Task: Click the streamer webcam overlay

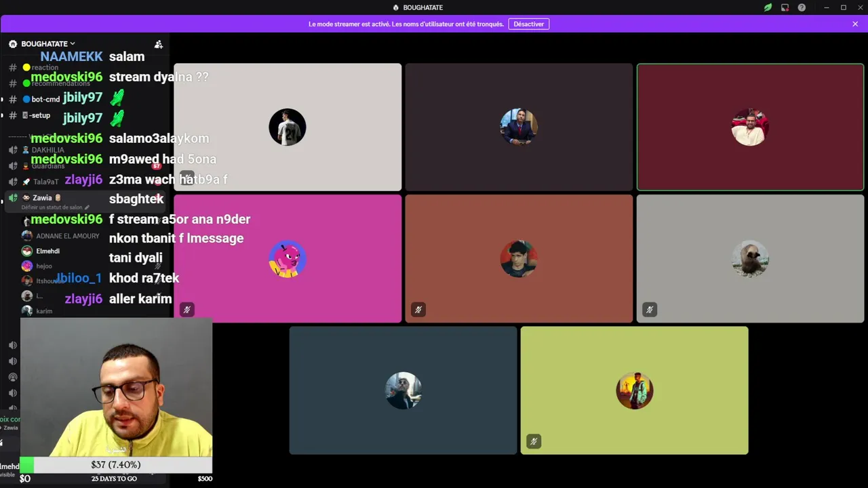Action: (116, 388)
